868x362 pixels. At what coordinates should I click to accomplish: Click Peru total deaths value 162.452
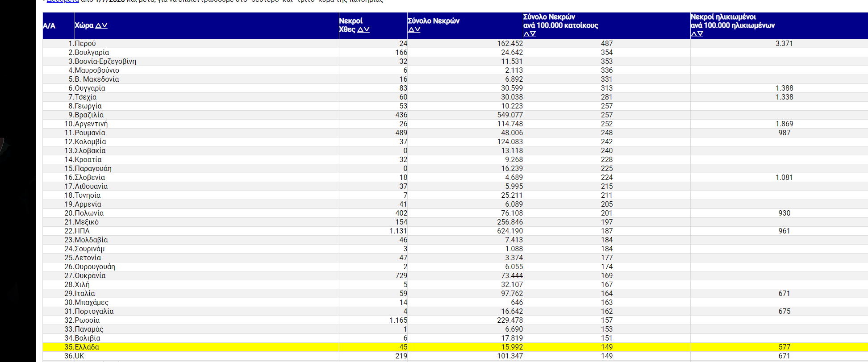coord(510,43)
